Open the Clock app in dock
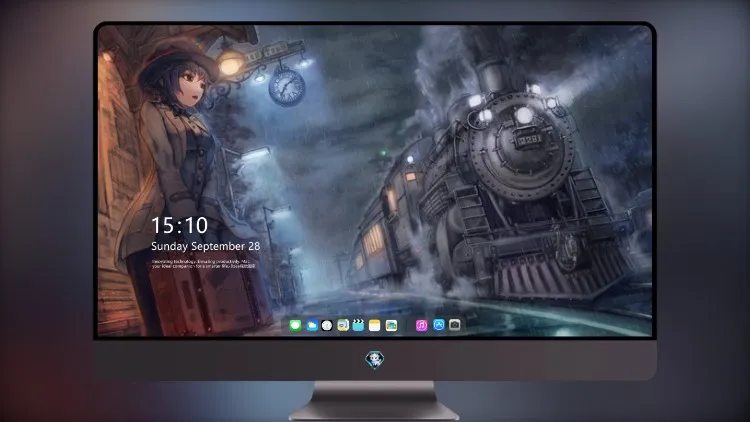 coord(327,326)
